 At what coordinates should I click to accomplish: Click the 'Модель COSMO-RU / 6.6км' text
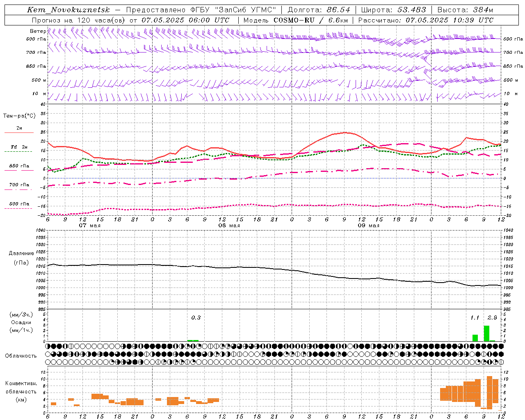point(296,20)
